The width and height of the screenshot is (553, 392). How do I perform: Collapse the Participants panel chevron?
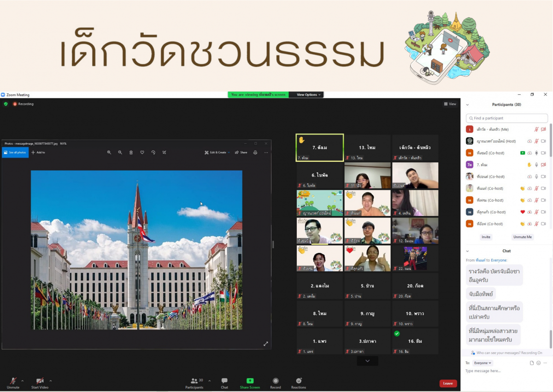click(x=467, y=105)
